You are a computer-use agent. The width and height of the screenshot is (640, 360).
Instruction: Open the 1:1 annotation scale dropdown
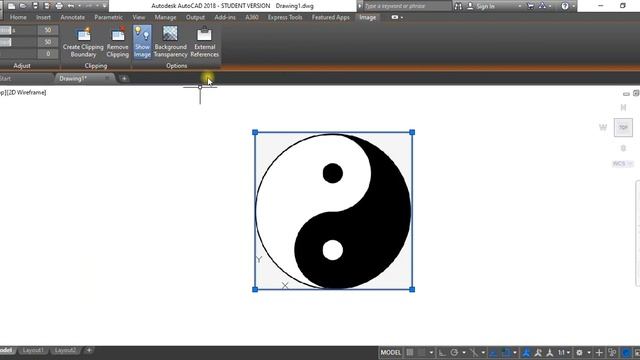[564, 352]
